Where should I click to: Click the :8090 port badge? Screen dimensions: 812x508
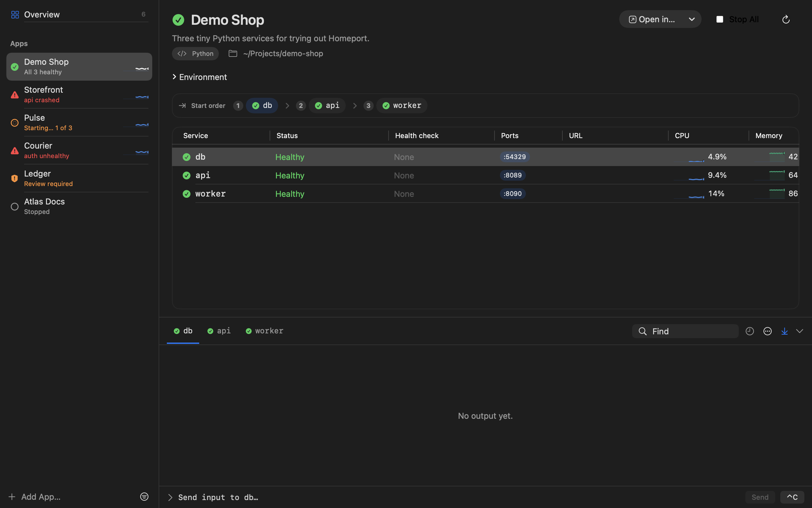pos(513,194)
